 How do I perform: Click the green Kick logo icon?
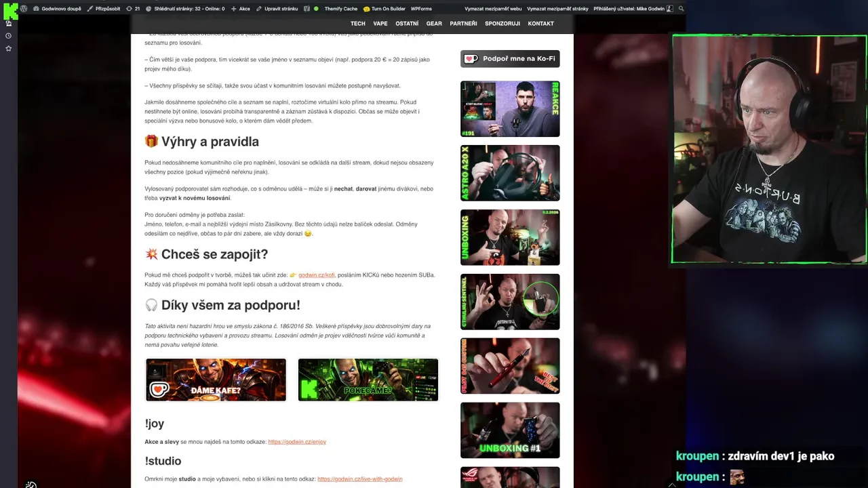[10, 10]
